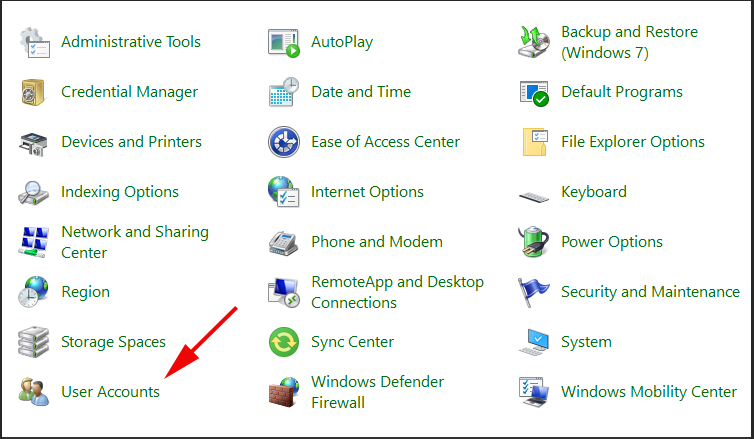Click the Internet Options globe icon

coord(284,192)
